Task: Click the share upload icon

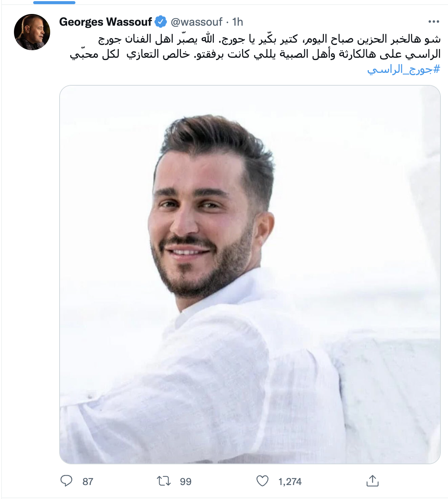Action: coord(372,481)
